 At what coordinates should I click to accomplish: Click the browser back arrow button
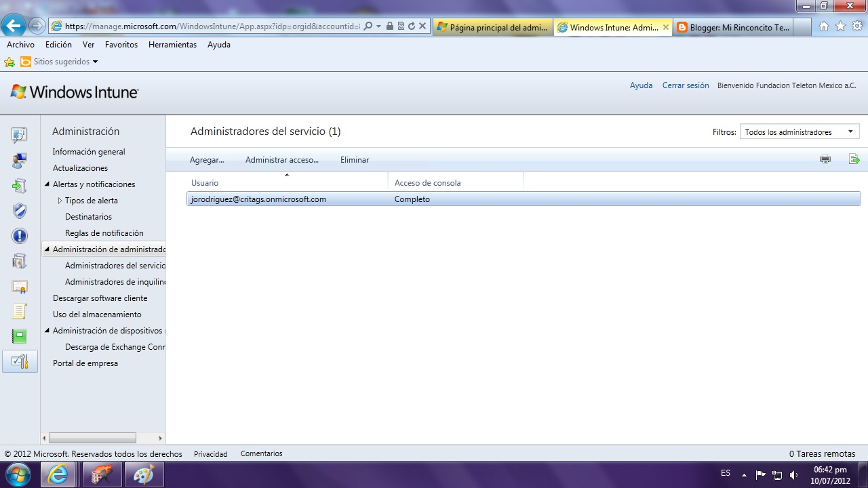(14, 26)
